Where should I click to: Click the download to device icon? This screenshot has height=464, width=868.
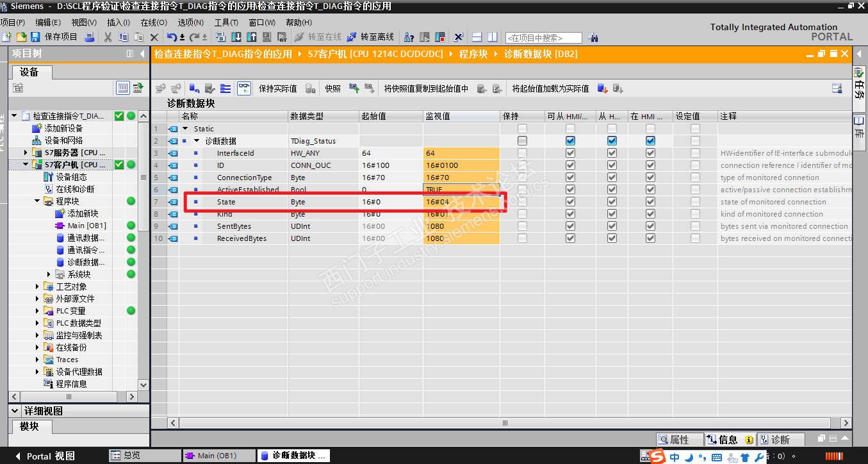(x=236, y=37)
